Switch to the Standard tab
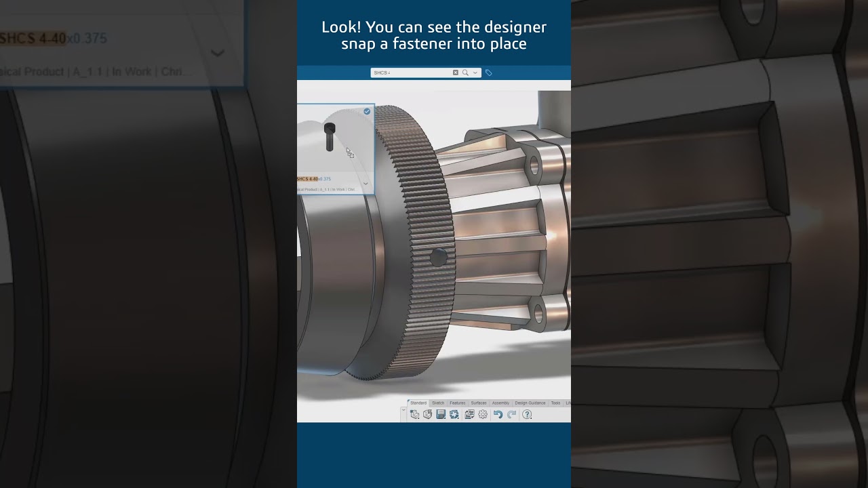Viewport: 868px width, 488px height. 418,403
